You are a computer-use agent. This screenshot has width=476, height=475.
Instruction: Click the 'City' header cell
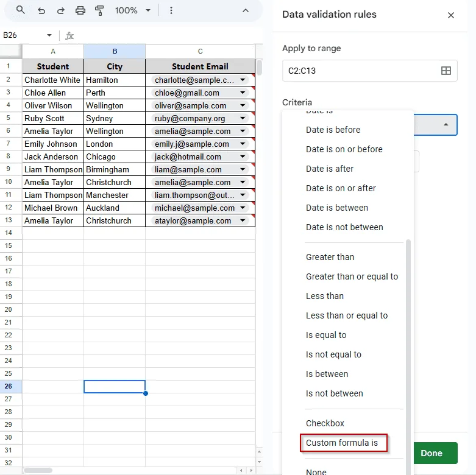tap(115, 66)
